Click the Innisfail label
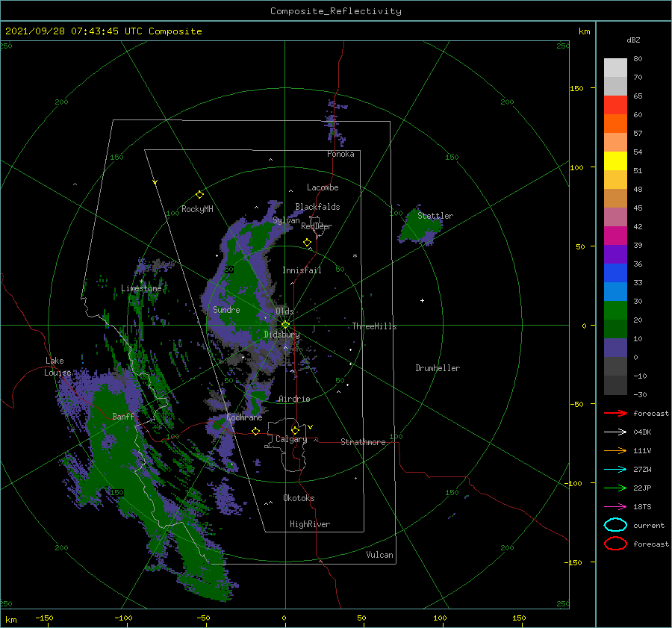This screenshot has width=672, height=628. (x=302, y=270)
